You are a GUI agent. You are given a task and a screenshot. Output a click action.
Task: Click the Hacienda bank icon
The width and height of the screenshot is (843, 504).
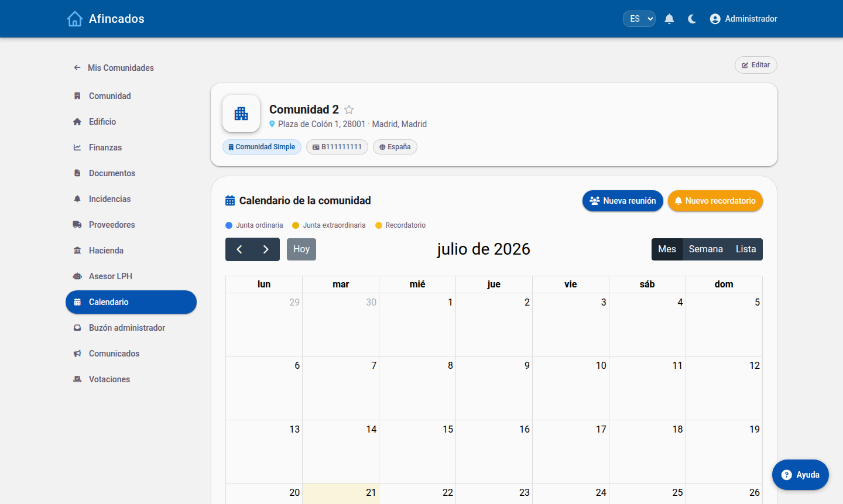pyautogui.click(x=77, y=251)
